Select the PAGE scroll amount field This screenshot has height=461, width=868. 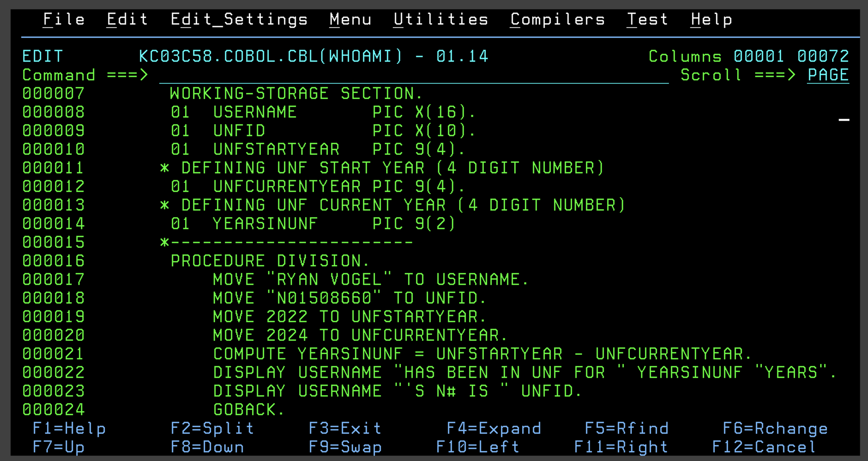click(828, 75)
